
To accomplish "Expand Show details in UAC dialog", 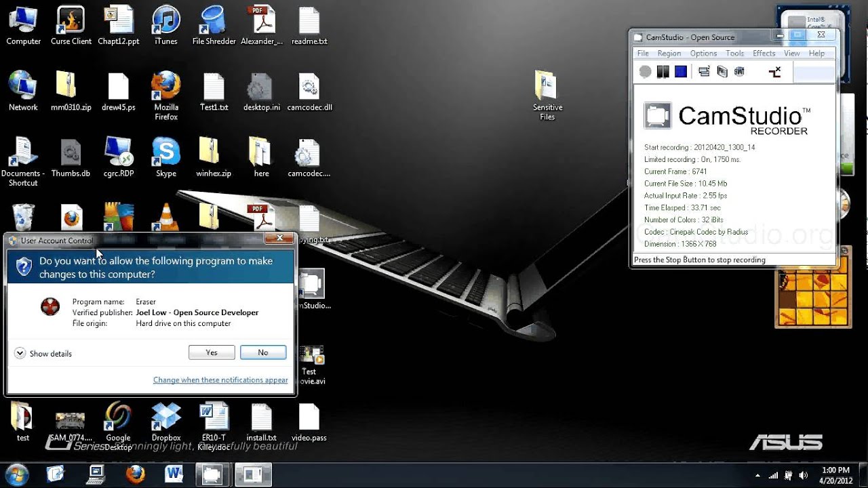I will (43, 354).
